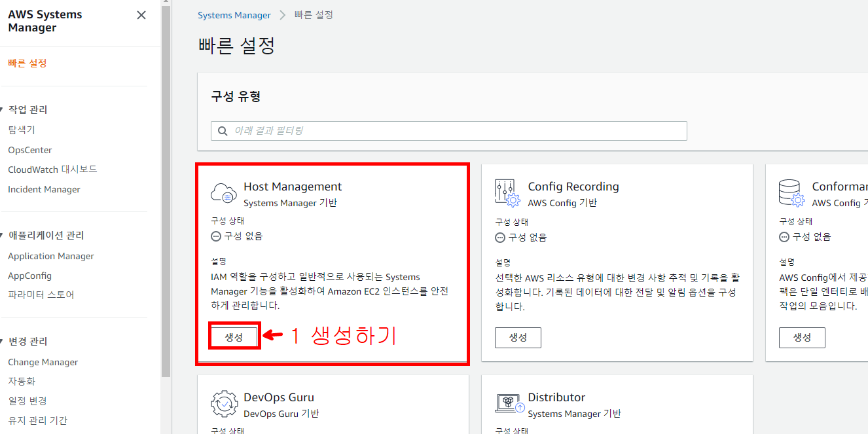Image resolution: width=868 pixels, height=434 pixels.
Task: Click the 아래 결과 필터링 search field
Action: click(449, 131)
